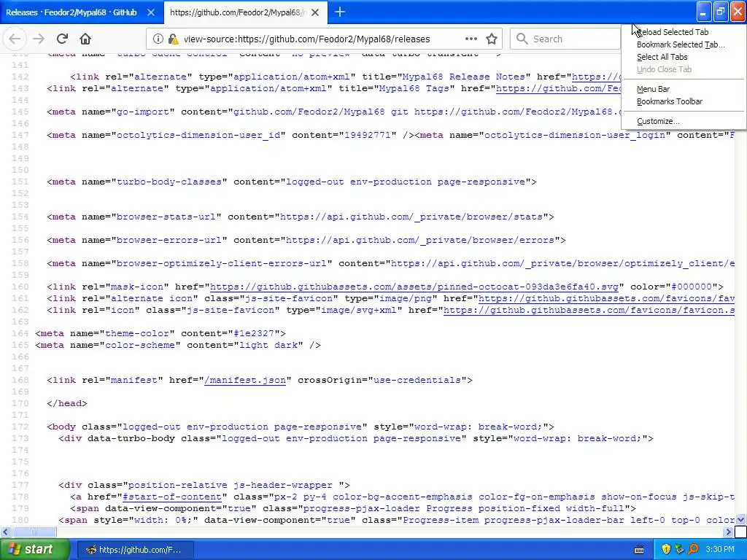Click the "19492771" content value

point(368,135)
